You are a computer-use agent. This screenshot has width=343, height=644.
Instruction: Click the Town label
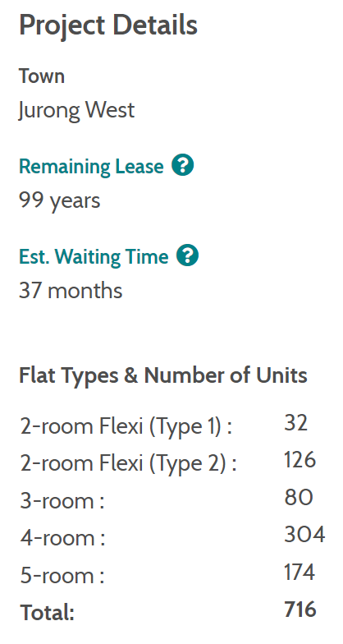[x=42, y=76]
